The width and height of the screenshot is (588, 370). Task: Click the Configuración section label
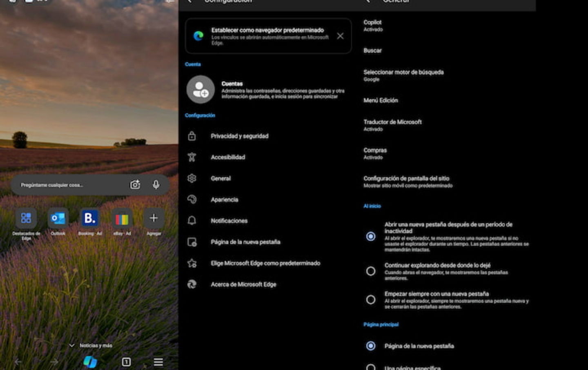[x=200, y=115]
